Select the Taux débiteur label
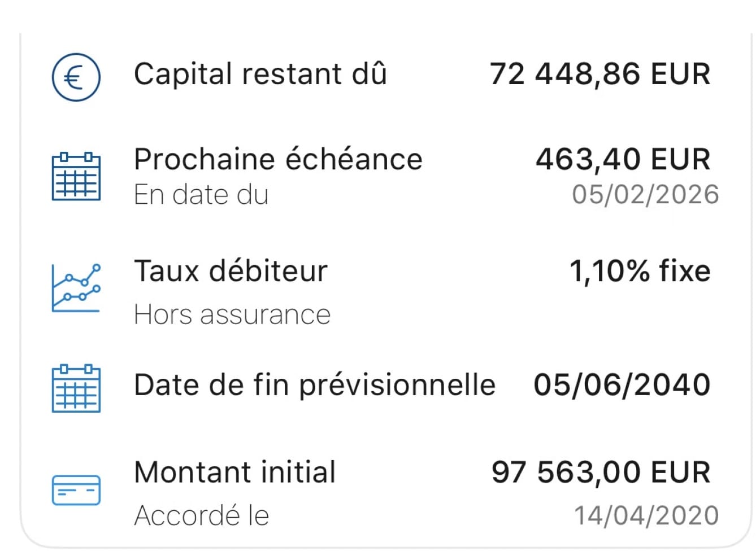756x551 pixels. click(231, 271)
